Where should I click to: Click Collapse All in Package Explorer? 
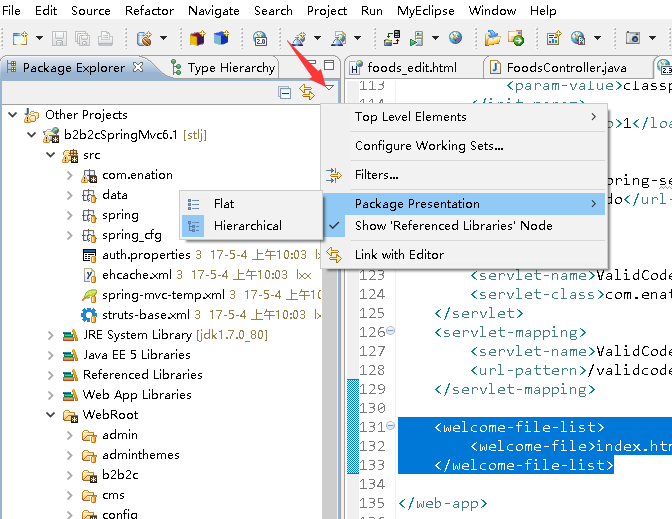[x=284, y=92]
